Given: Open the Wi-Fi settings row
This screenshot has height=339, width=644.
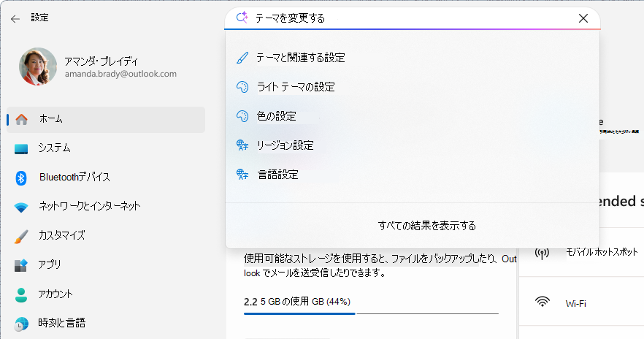Looking at the screenshot, I should 581,302.
